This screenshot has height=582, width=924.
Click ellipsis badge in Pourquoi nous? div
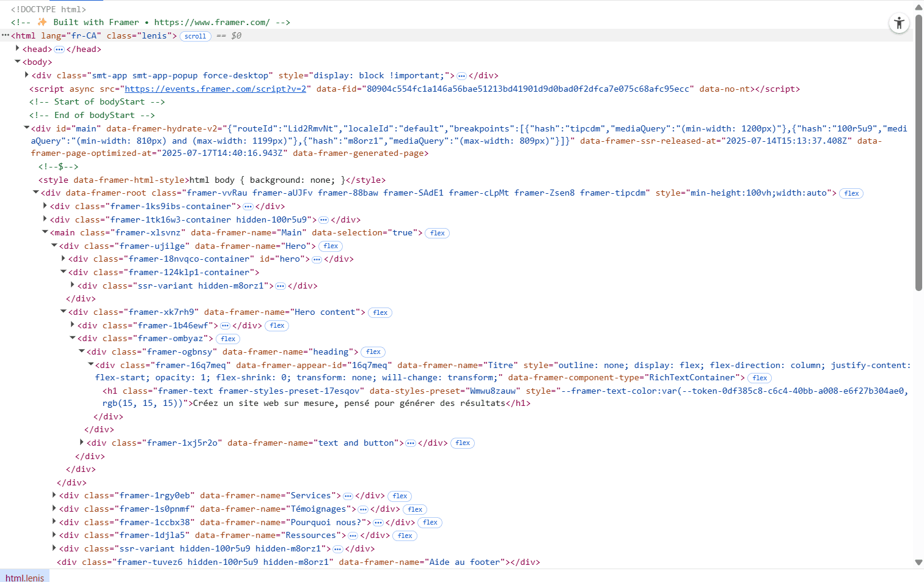click(x=378, y=523)
